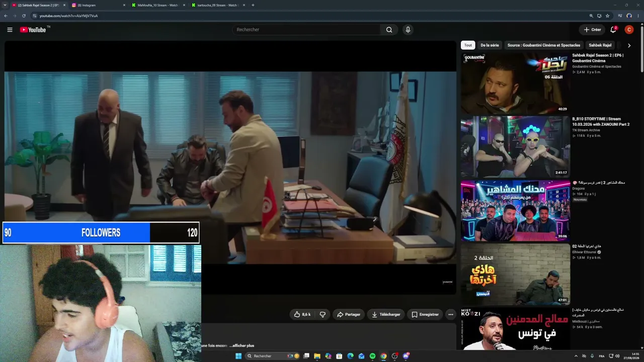The width and height of the screenshot is (644, 362).
Task: Go to the YouTube home logo
Action: [x=33, y=30]
